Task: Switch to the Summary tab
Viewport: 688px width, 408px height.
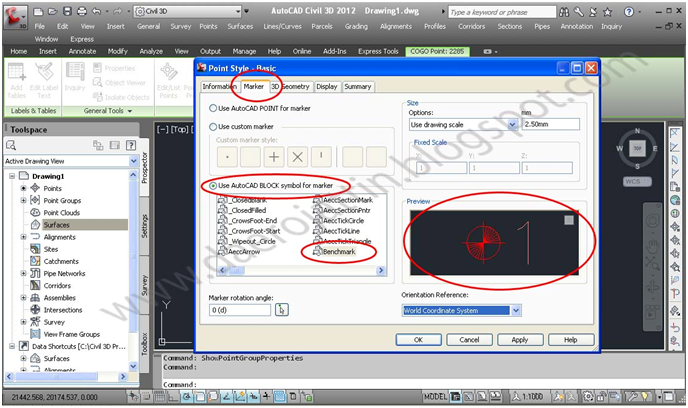Action: (358, 86)
